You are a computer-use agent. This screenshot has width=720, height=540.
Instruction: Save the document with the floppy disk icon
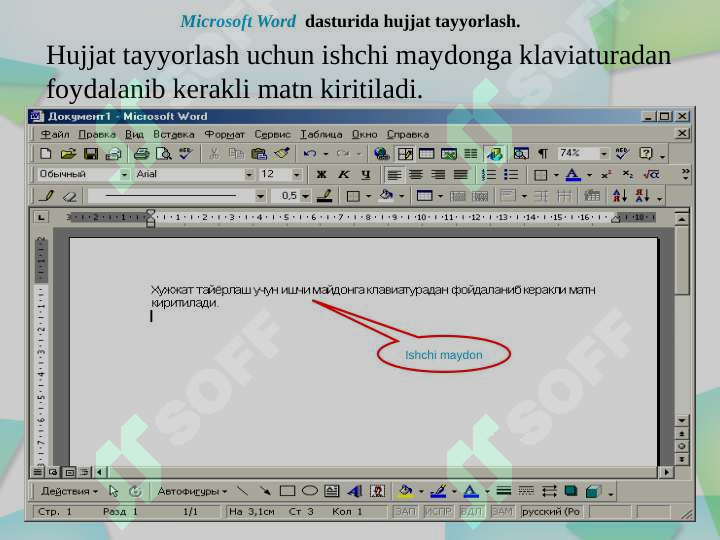[90, 153]
